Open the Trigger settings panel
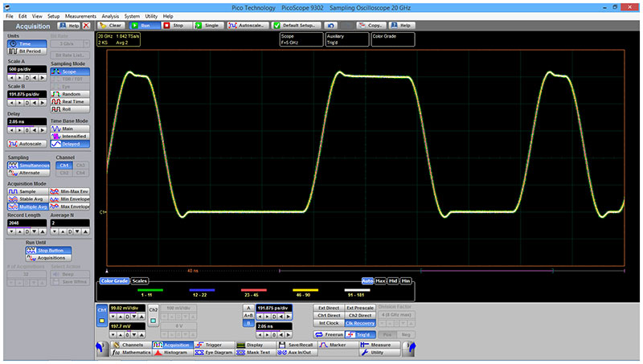Screen dimensions: 643x364 pos(204,344)
